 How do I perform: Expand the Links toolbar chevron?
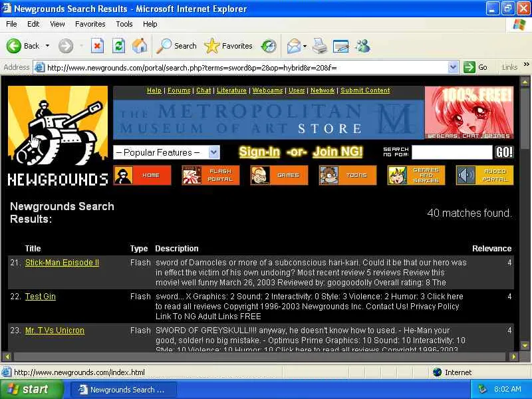(526, 65)
